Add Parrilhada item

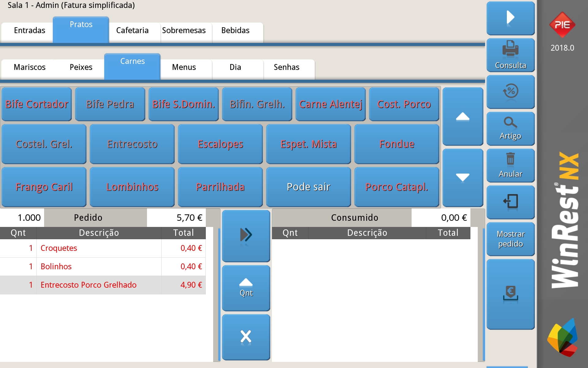pyautogui.click(x=220, y=187)
